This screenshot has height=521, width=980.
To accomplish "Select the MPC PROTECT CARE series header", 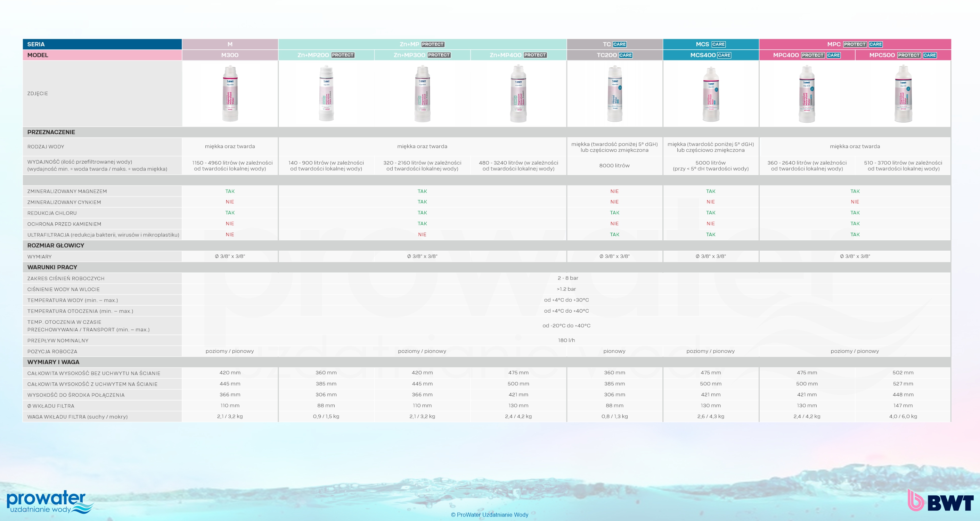I will [855, 44].
